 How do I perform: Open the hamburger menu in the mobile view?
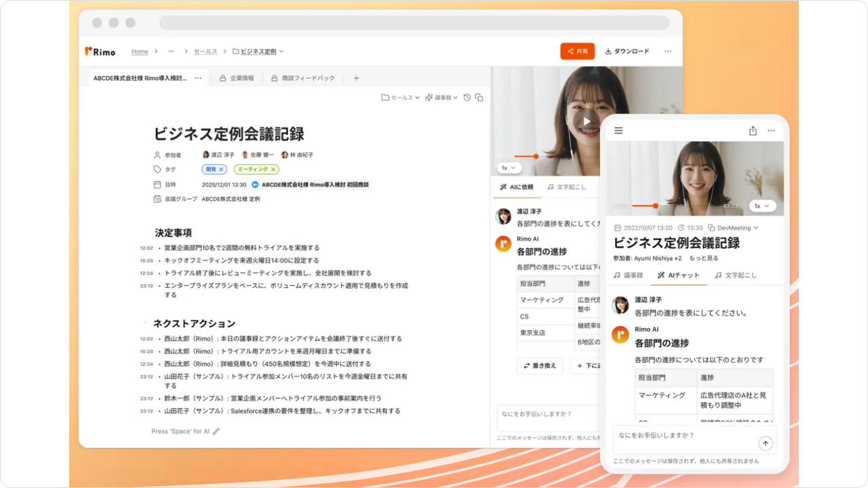click(618, 131)
